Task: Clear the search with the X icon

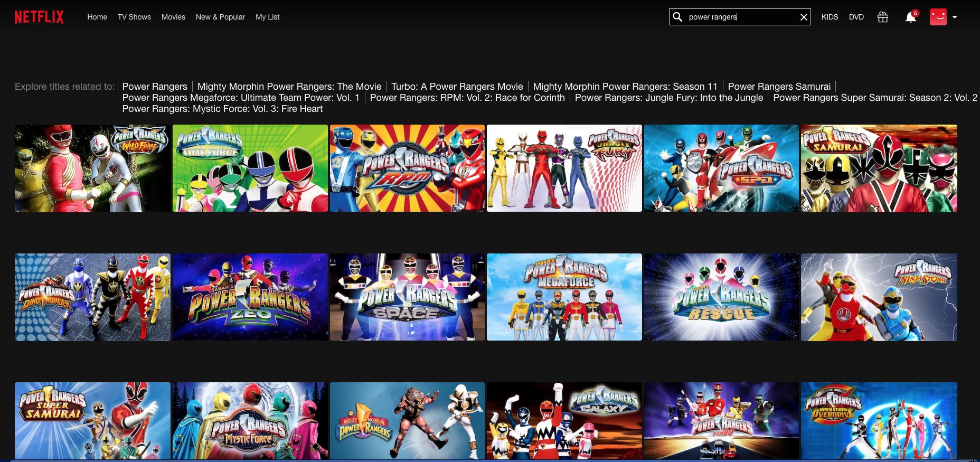Action: pos(804,17)
